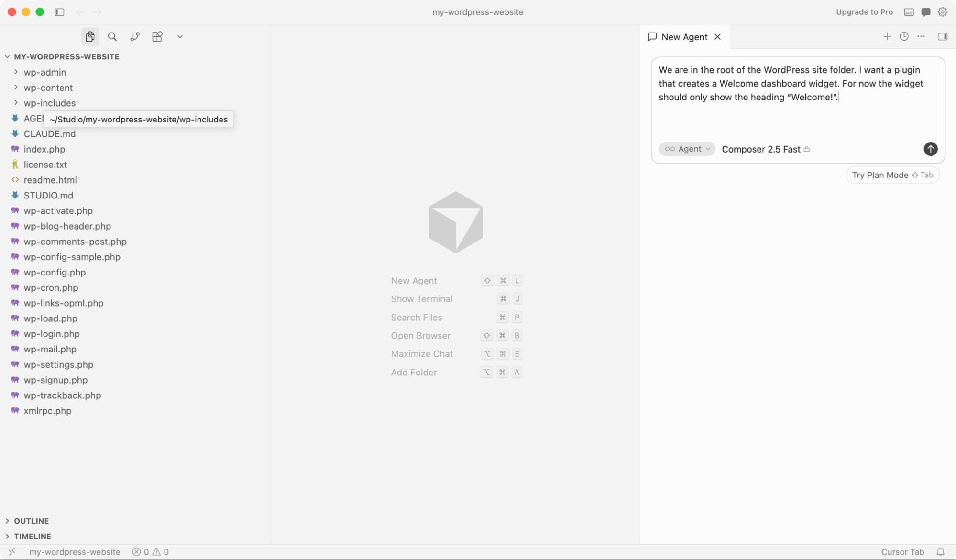Show additional views chevron in sidebar toolbar
The width and height of the screenshot is (956, 560).
(x=180, y=37)
